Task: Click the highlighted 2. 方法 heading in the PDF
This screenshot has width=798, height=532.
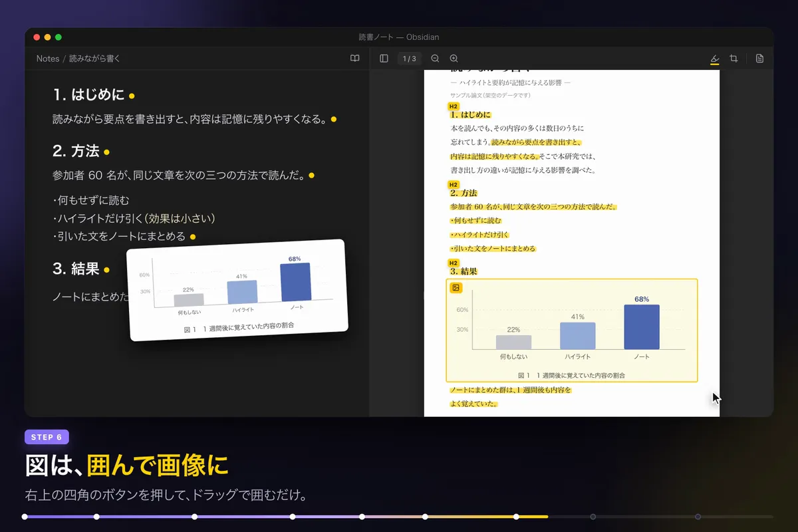Action: [x=464, y=194]
